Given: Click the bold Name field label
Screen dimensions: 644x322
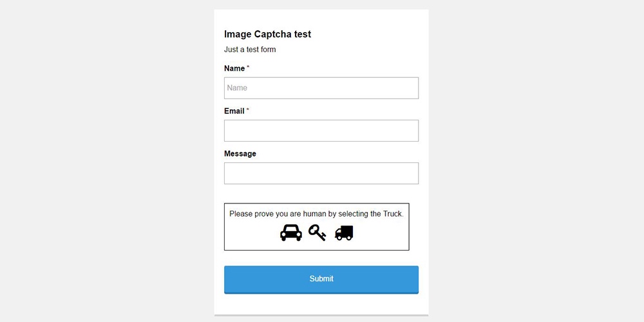Looking at the screenshot, I should coord(234,68).
